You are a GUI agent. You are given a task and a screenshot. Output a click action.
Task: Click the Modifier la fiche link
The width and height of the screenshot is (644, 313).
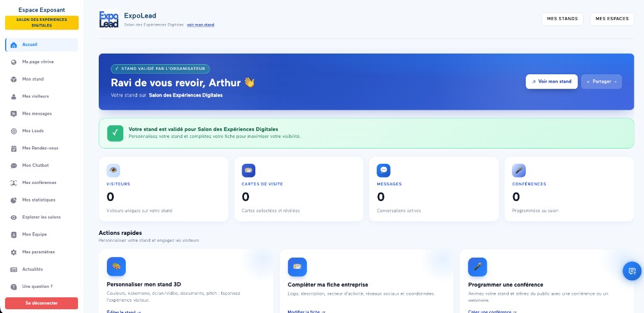click(x=306, y=311)
